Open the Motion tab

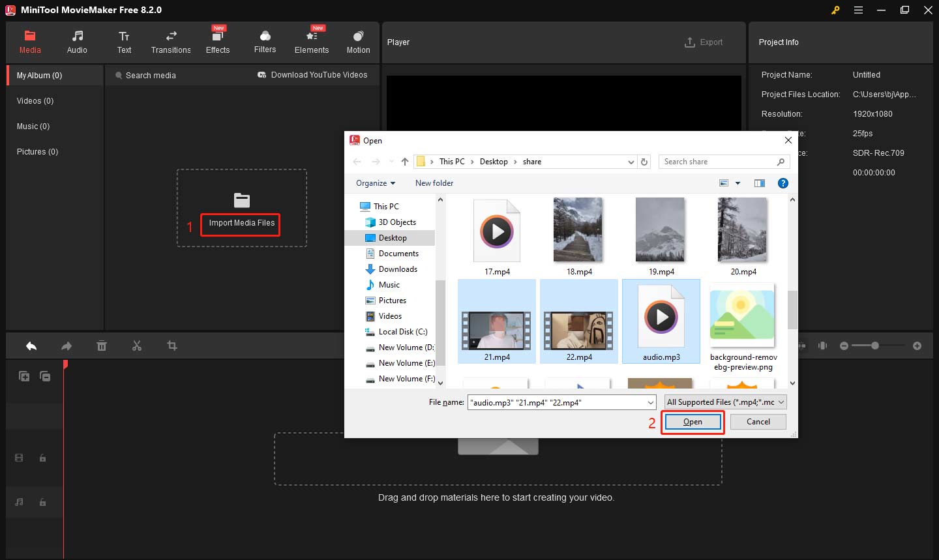(x=358, y=42)
